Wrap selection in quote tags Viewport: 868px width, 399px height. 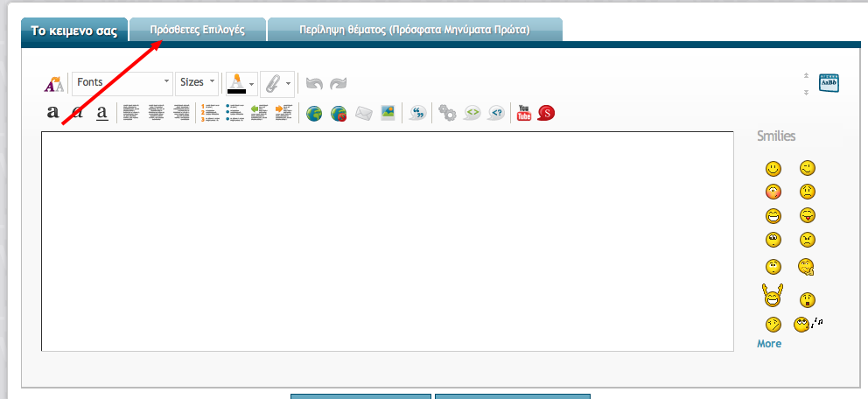coord(418,114)
